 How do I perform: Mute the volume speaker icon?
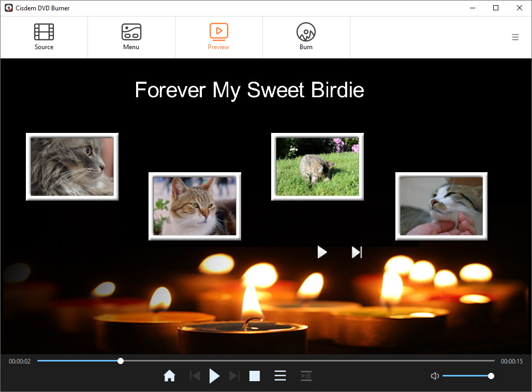coord(435,376)
